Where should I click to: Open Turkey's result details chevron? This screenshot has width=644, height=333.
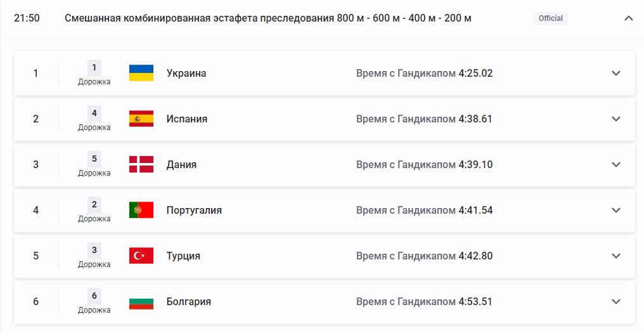point(615,256)
